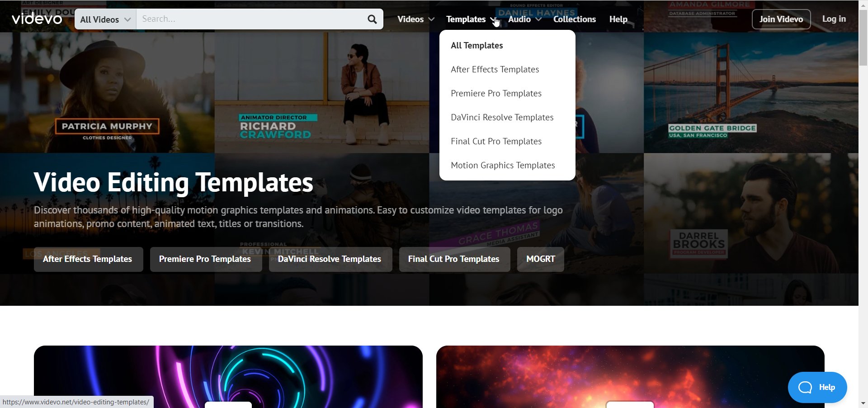868x408 pixels.
Task: Open Motion Graphics Templates menu item
Action: click(503, 165)
